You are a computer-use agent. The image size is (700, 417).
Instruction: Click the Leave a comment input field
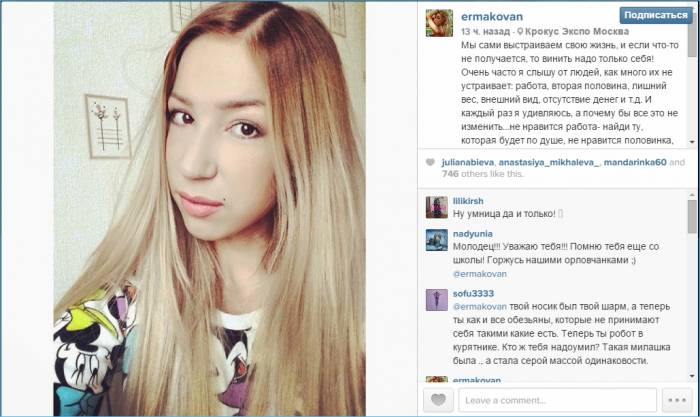(x=558, y=400)
